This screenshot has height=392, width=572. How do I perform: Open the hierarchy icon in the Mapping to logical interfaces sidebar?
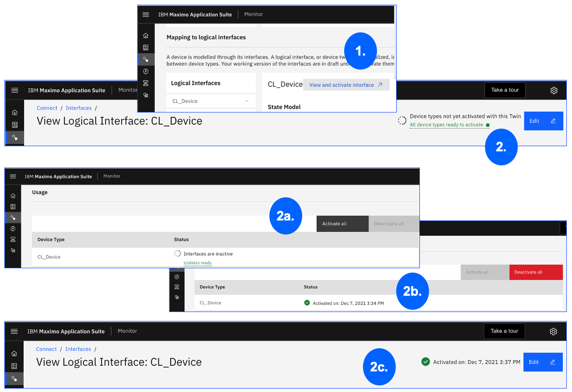[146, 83]
